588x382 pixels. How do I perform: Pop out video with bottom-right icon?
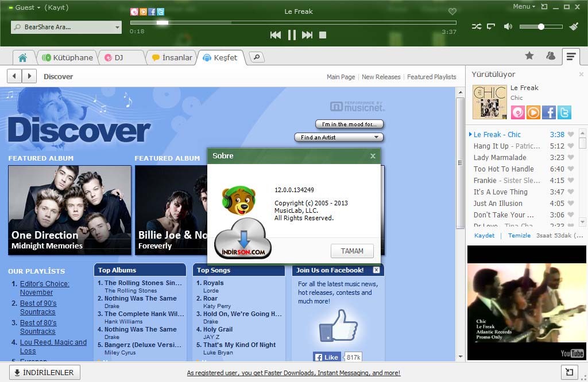point(569,372)
